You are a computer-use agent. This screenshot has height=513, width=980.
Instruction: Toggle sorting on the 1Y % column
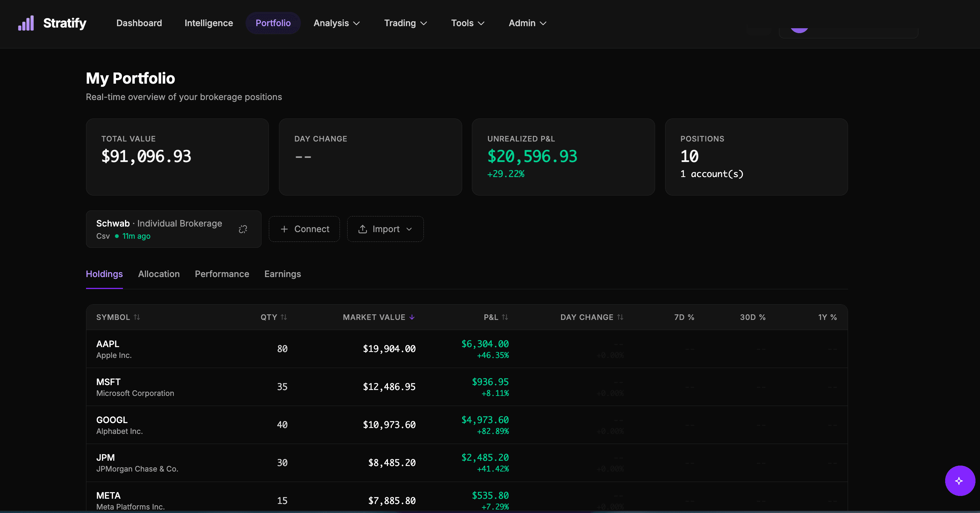[x=827, y=317]
